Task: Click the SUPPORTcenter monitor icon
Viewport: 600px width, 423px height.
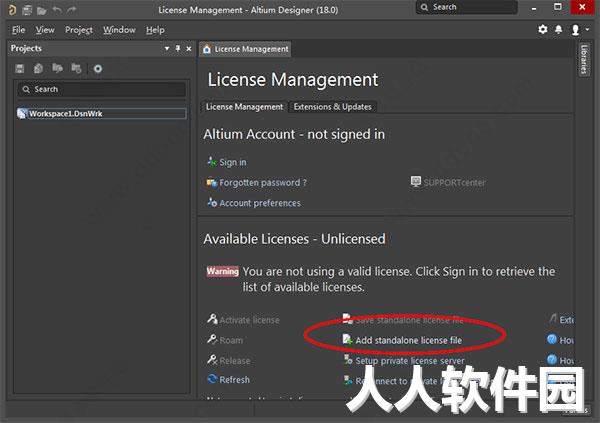Action: 416,181
